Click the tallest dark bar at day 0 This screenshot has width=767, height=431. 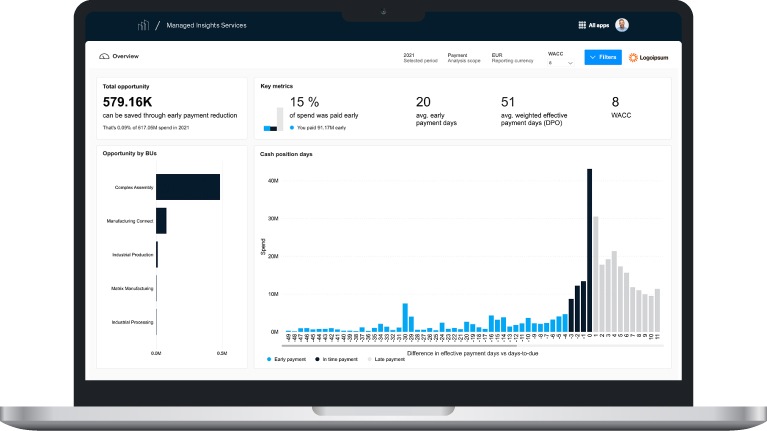tap(590, 250)
